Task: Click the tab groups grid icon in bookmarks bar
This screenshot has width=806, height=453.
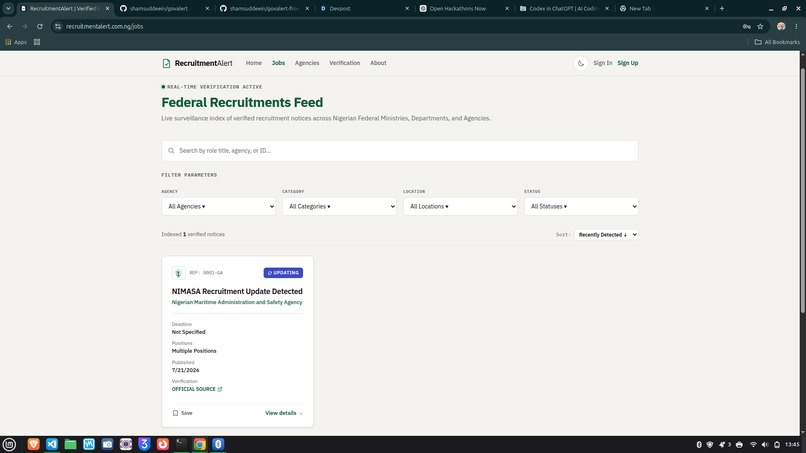Action: coord(37,42)
